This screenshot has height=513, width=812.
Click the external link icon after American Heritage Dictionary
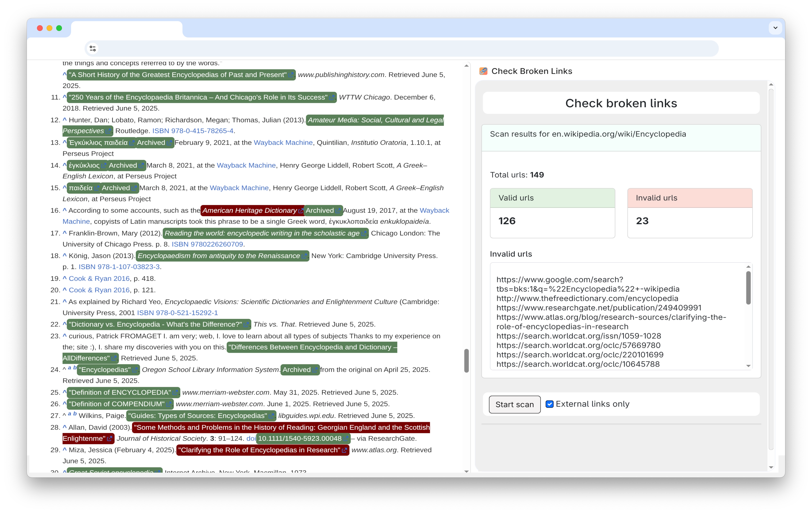301,211
